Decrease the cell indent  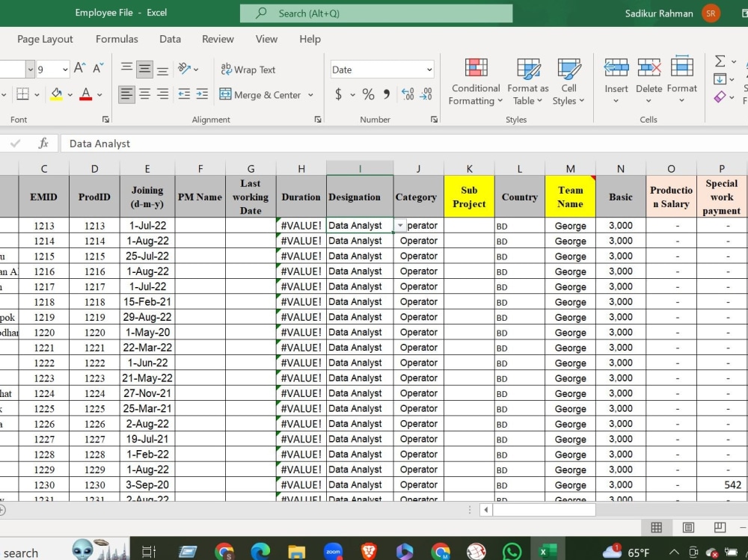click(184, 94)
